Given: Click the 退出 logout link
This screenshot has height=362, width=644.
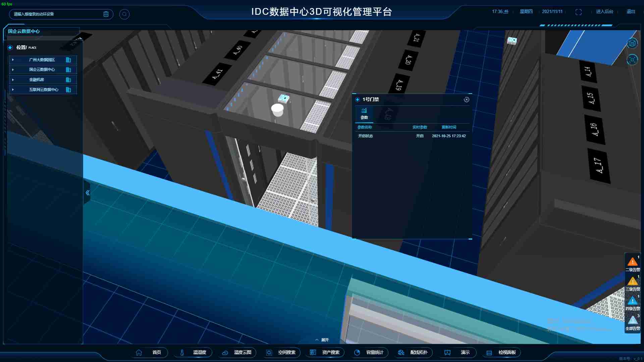Looking at the screenshot, I should (631, 11).
